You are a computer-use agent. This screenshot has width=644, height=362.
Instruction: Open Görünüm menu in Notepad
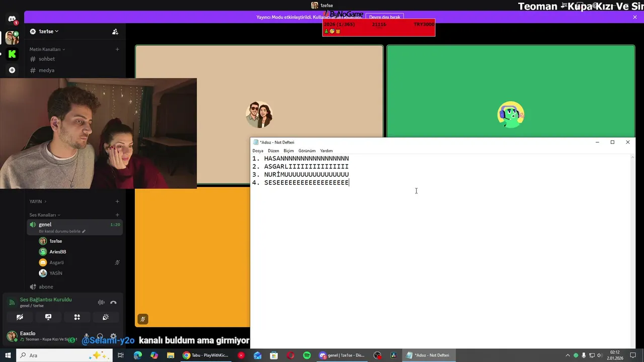(307, 151)
